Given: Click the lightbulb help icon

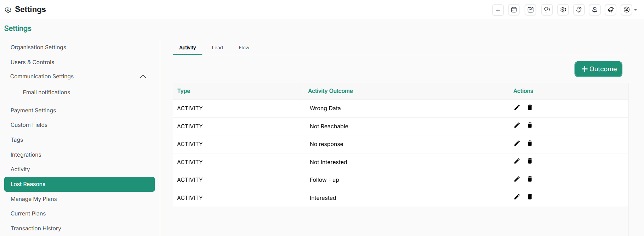Looking at the screenshot, I should tap(547, 10).
